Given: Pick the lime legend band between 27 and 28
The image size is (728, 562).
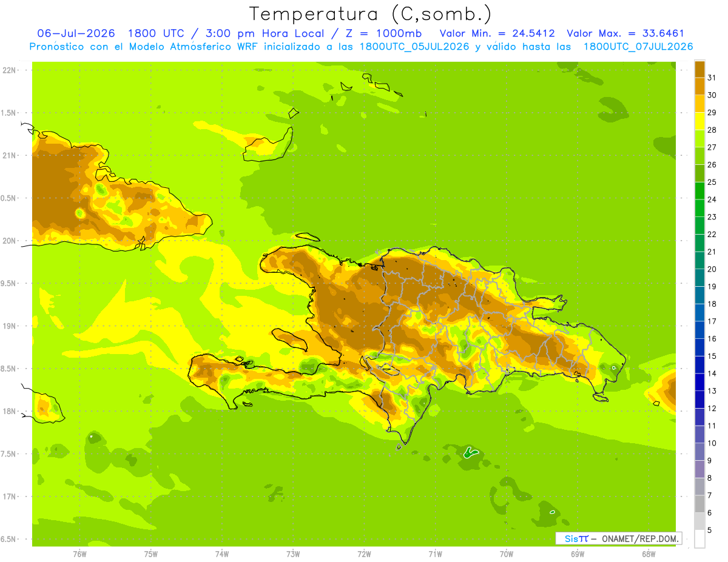Looking at the screenshot, I should pos(699,138).
